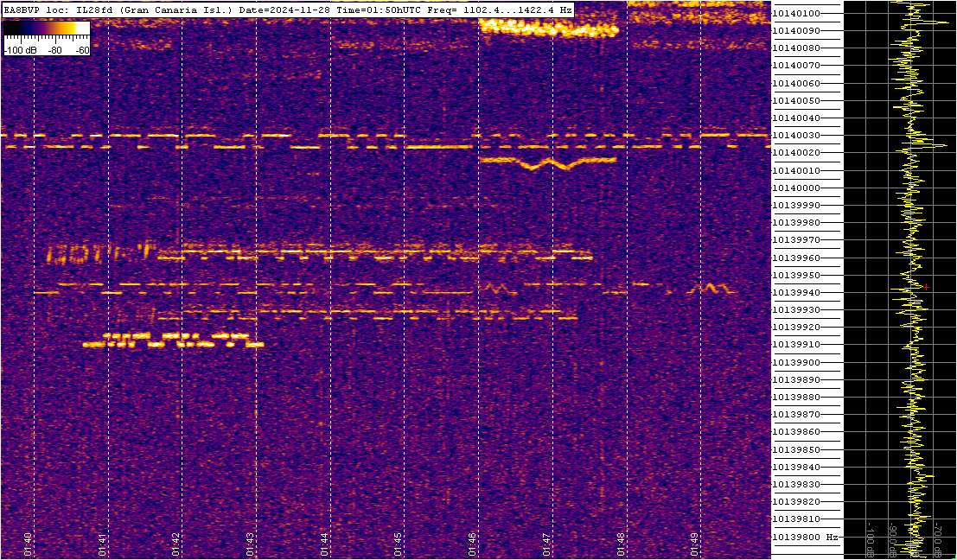Click the 10139830 frequency scale label

pos(796,484)
